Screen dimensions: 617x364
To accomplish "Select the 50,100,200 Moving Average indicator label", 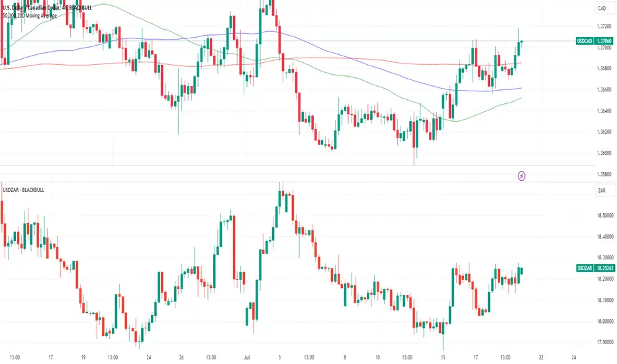I will tap(30, 16).
